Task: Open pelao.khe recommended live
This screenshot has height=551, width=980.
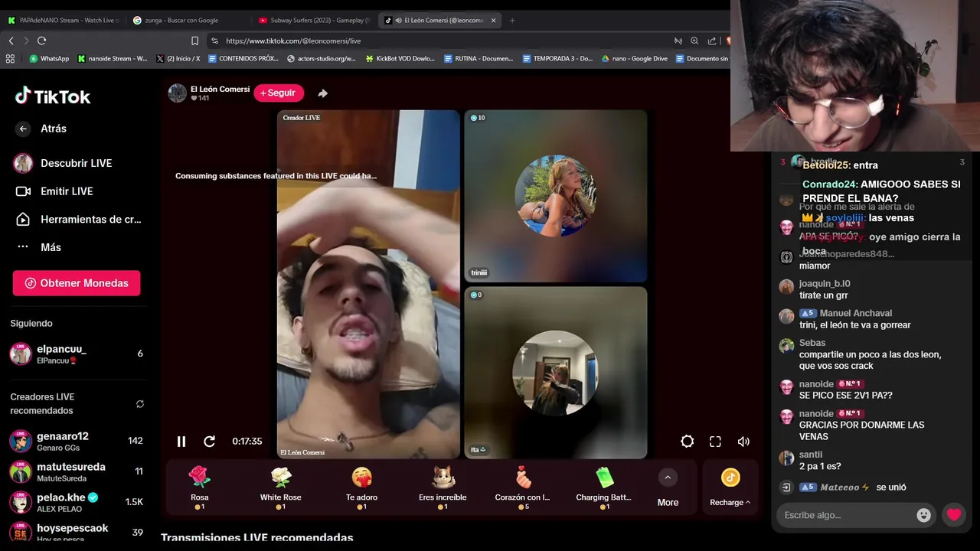Action: tap(77, 502)
